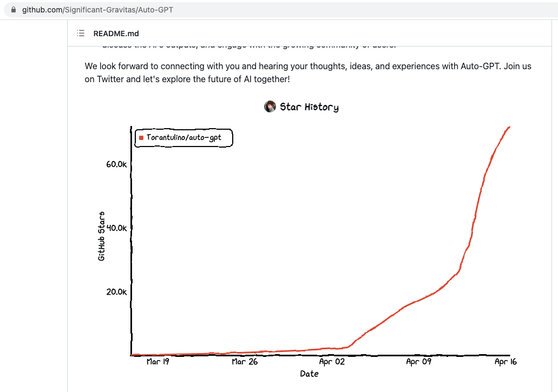Image resolution: width=558 pixels, height=392 pixels.
Task: Click the Apr 09 date axis label
Action: point(419,362)
